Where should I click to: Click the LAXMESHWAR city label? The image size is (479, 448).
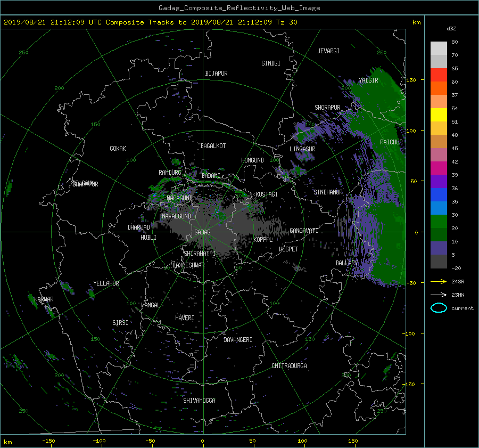point(188,265)
